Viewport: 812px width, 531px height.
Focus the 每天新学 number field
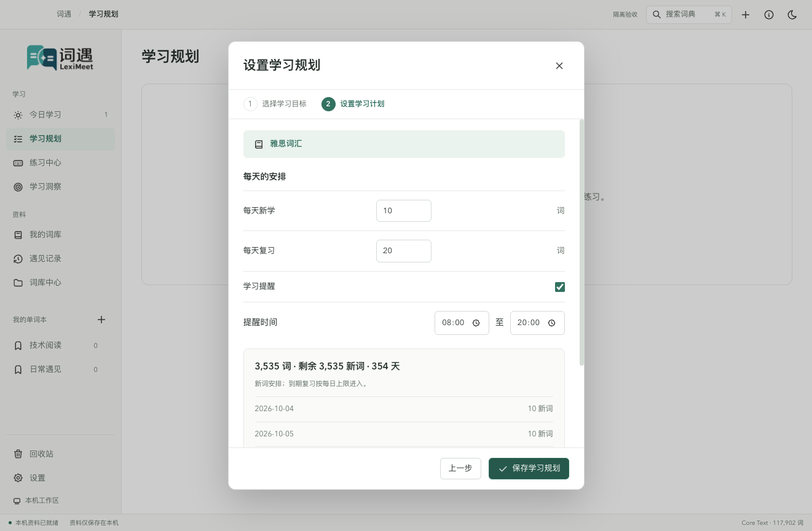[404, 211]
